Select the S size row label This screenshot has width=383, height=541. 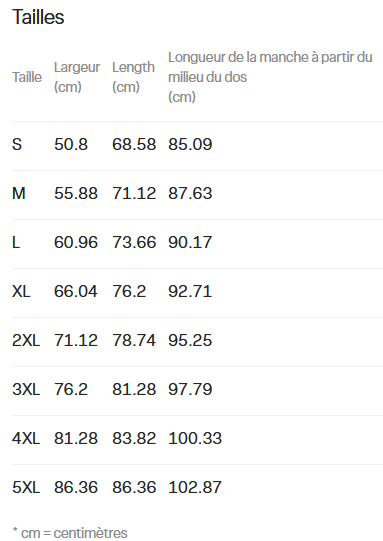tap(17, 144)
